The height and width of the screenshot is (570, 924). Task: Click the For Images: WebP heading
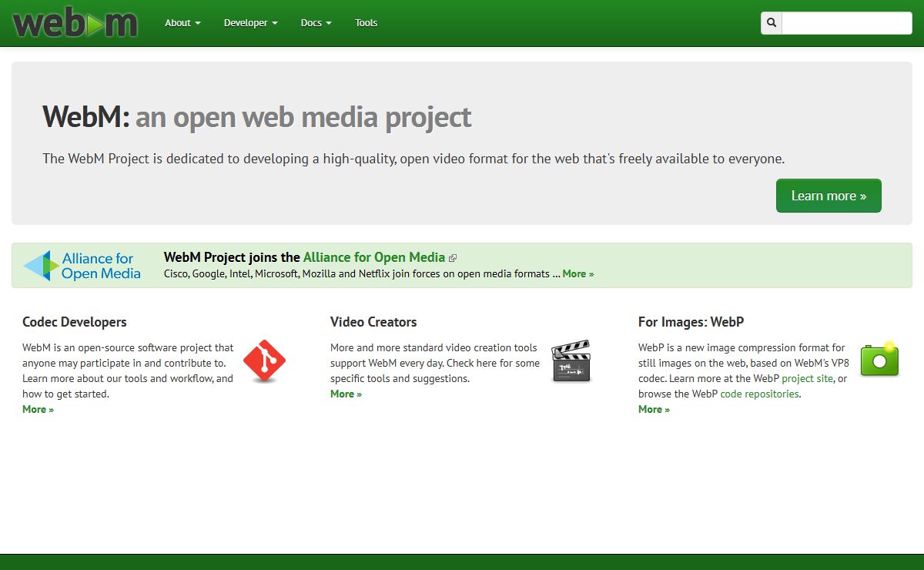[x=691, y=322]
